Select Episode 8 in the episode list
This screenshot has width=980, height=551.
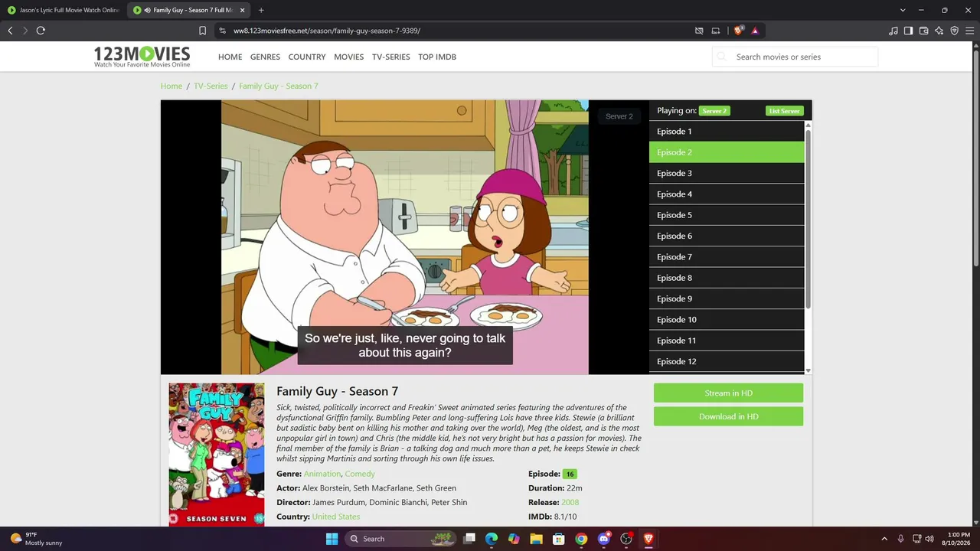(x=727, y=278)
